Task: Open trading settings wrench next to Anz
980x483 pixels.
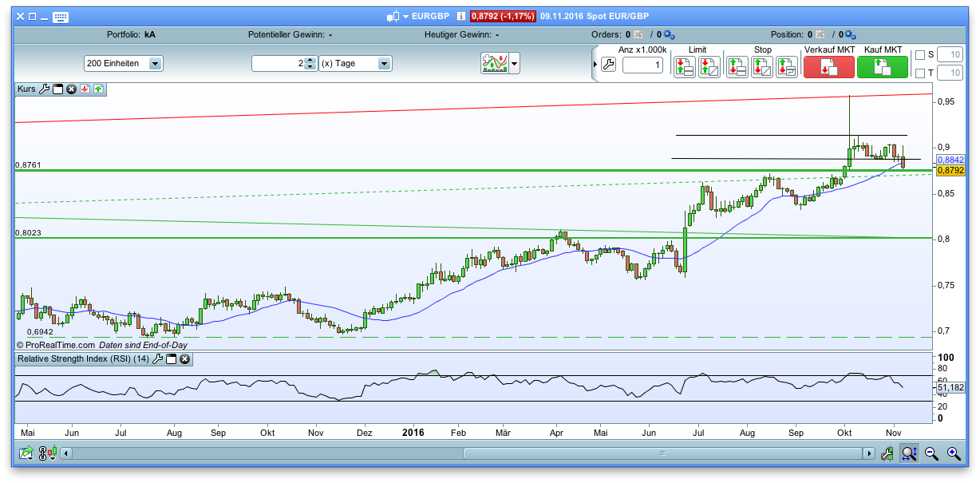Action: [608, 65]
